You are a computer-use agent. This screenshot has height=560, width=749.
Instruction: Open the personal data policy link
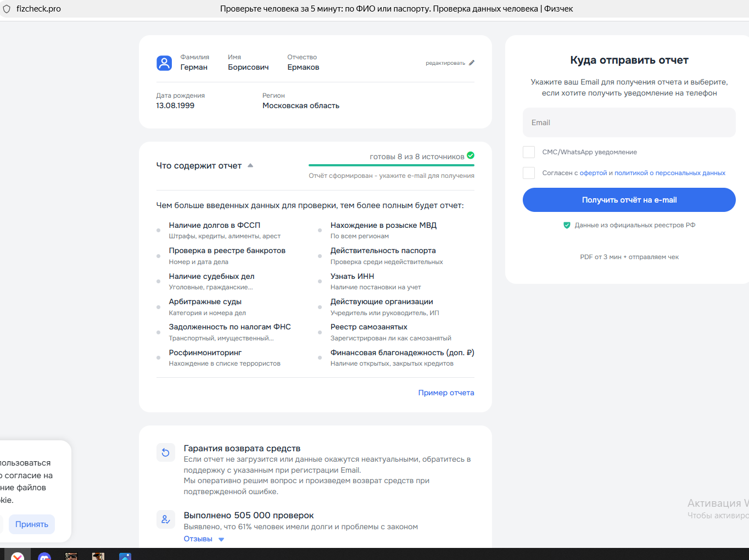coord(669,173)
